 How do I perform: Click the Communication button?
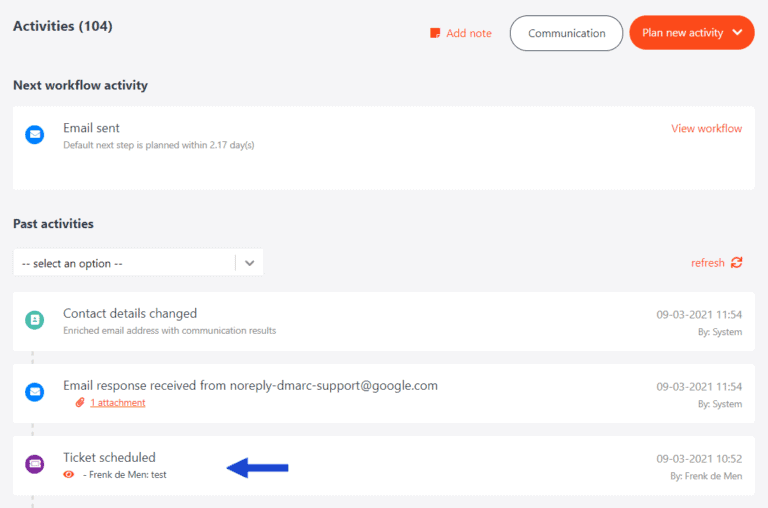[x=566, y=33]
